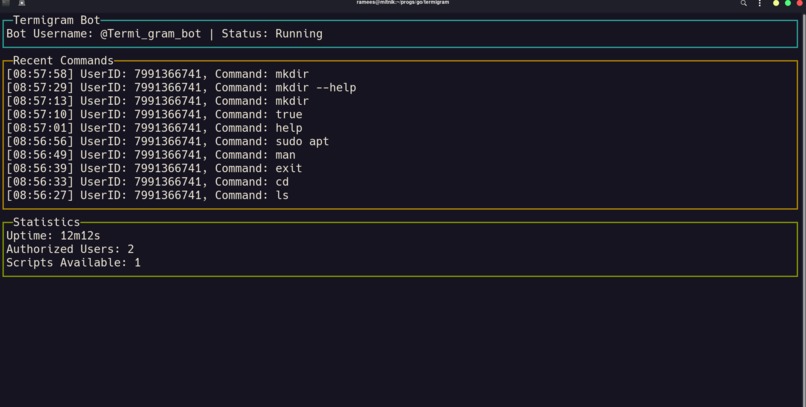The width and height of the screenshot is (806, 407).
Task: Click the mkdir --help command row
Action: click(x=181, y=87)
